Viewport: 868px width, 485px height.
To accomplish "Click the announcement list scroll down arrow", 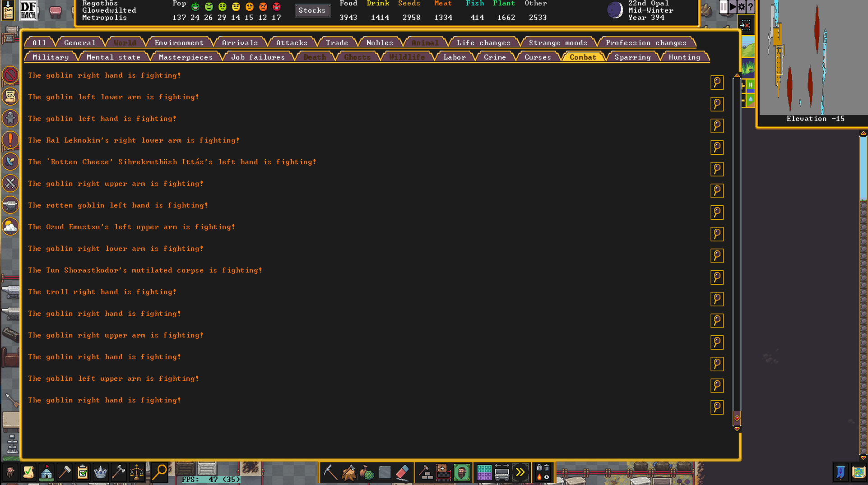I will point(737,429).
